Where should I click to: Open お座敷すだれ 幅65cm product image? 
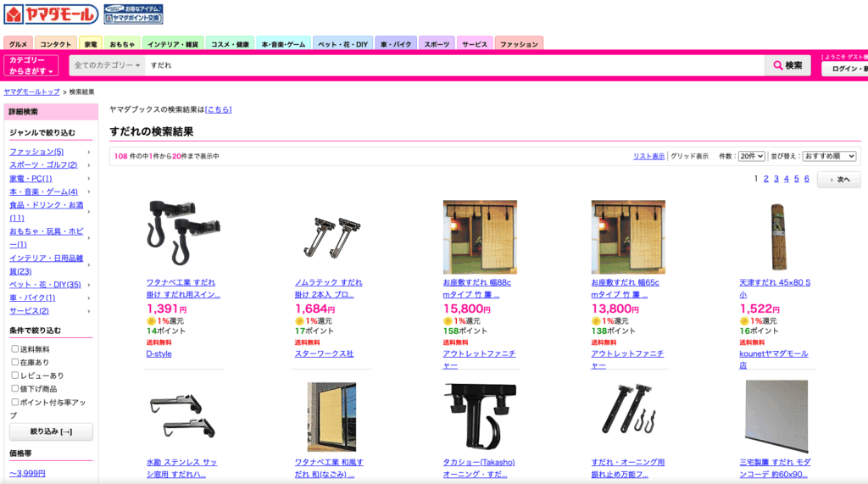tap(628, 237)
